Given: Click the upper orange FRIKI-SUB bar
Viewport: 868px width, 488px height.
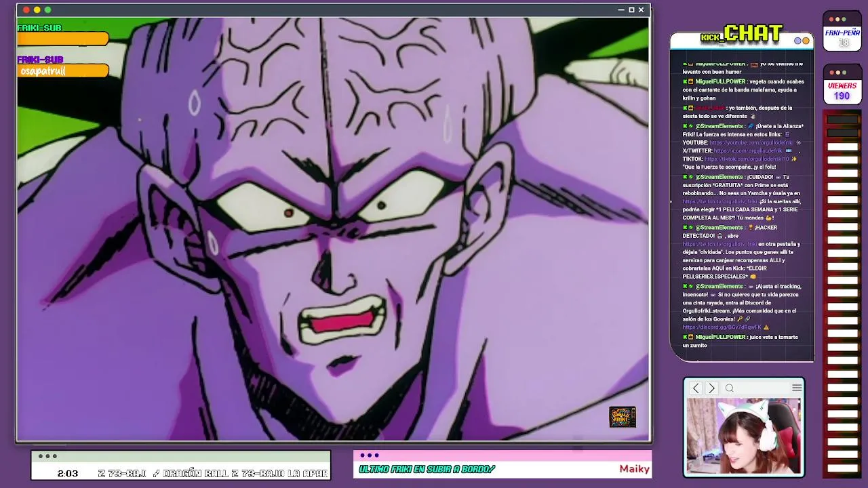Looking at the screenshot, I should tap(63, 39).
